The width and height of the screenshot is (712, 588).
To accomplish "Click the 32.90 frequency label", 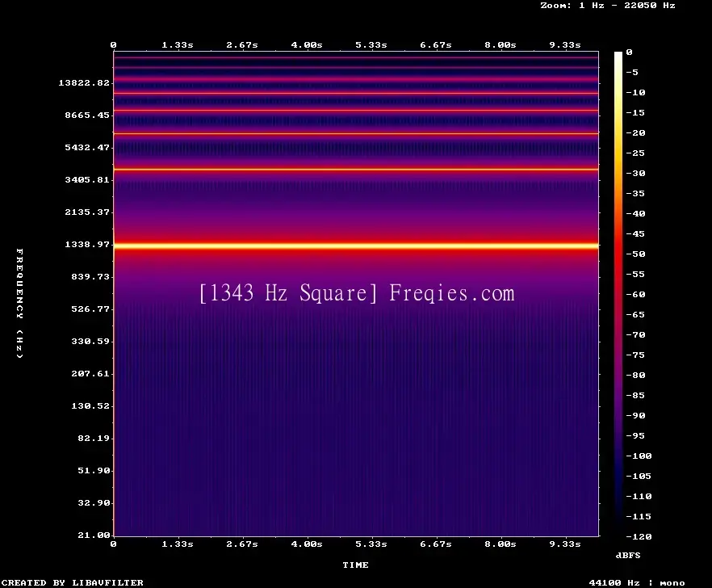I will tap(94, 502).
